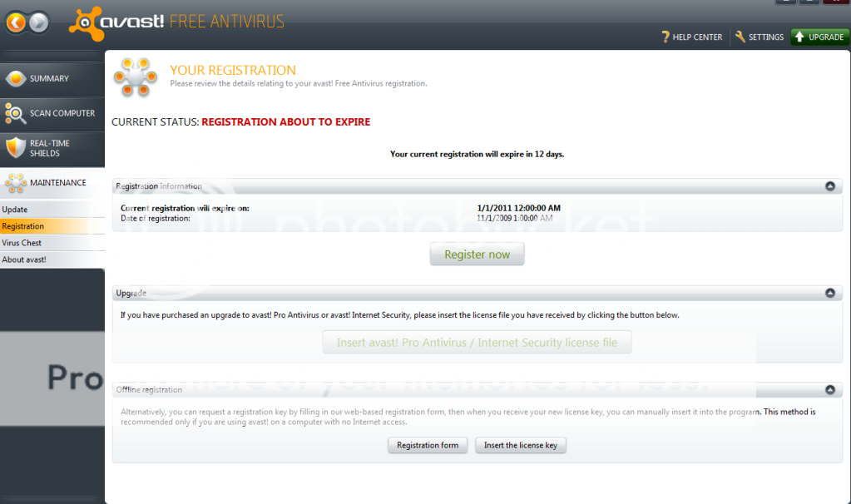The height and width of the screenshot is (504, 851).
Task: Select the Maintenance section
Action: click(x=52, y=183)
